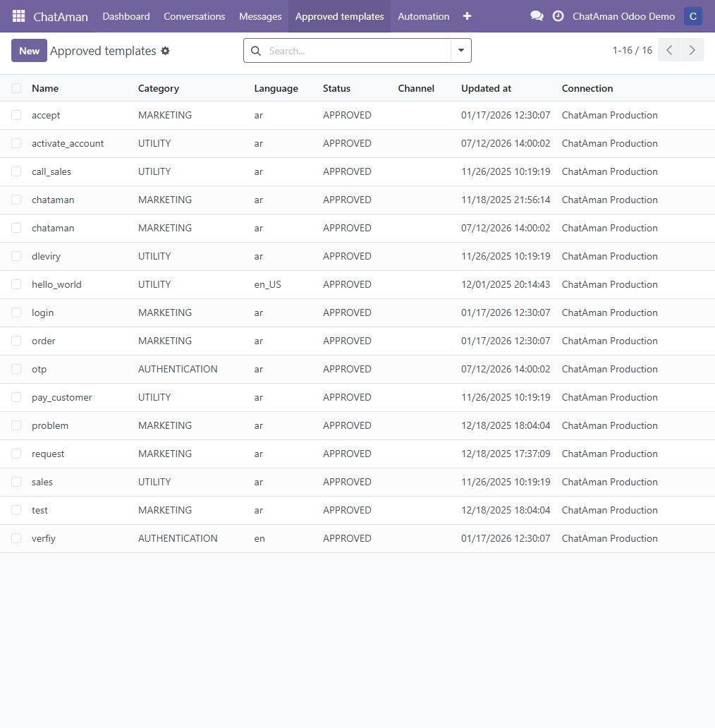Image resolution: width=715 pixels, height=728 pixels.
Task: Open the verfiy template row
Action: click(x=357, y=538)
